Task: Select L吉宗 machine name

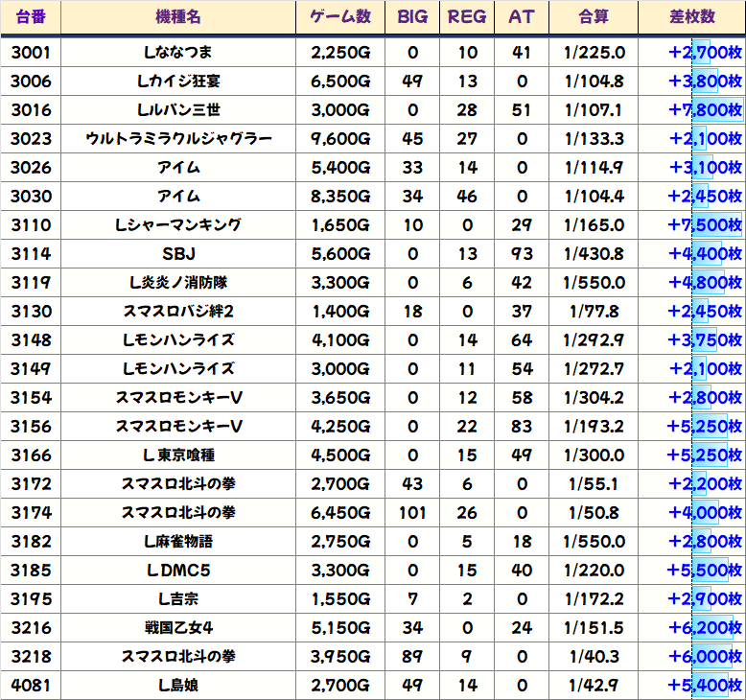Action: [x=178, y=599]
